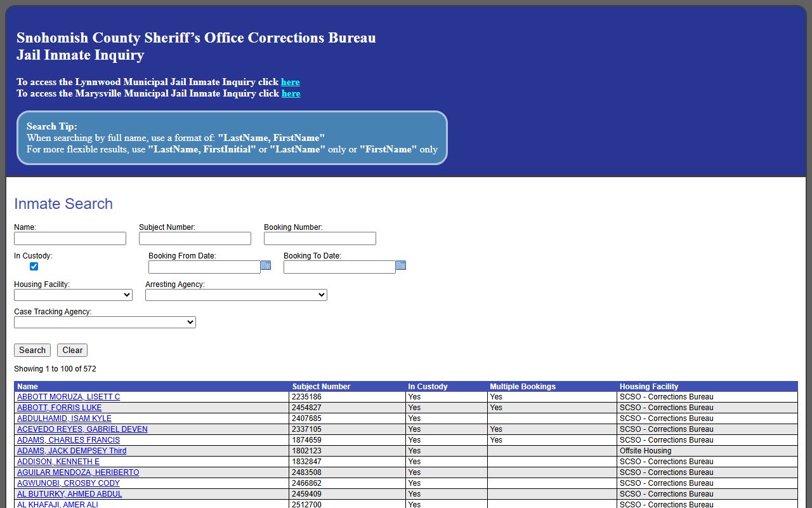Image resolution: width=812 pixels, height=508 pixels.
Task: Open inmate ABBOTT MORUZA, LISETT C
Action: [x=69, y=397]
